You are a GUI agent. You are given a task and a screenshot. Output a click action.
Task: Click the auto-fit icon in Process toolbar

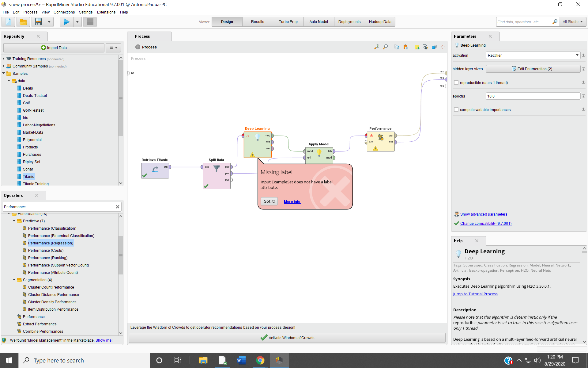443,47
